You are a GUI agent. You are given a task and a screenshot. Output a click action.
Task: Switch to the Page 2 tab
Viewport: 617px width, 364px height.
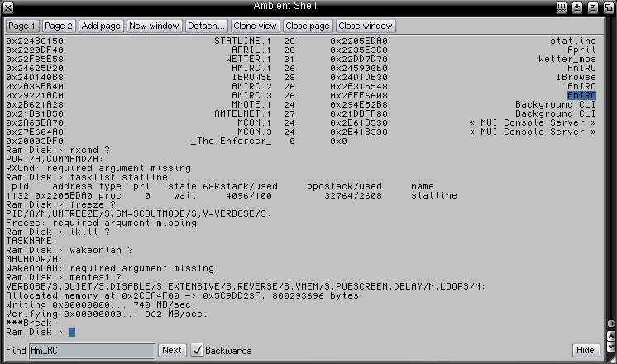59,26
